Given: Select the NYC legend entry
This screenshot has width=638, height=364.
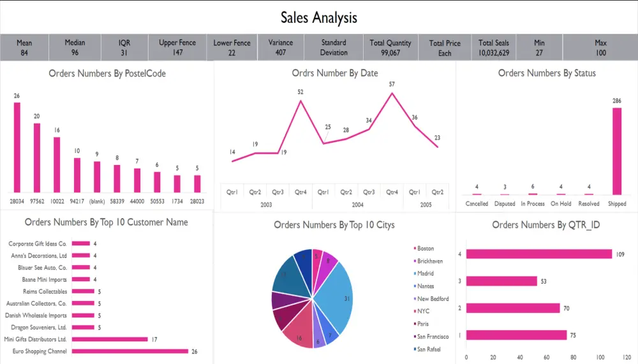Looking at the screenshot, I should 421,311.
